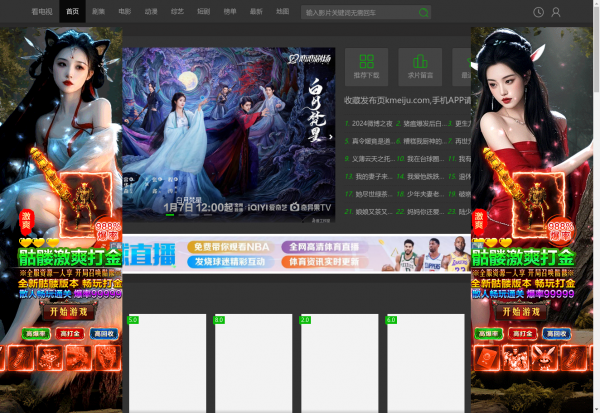
Task: Open watch history via the clock icon
Action: coord(539,12)
